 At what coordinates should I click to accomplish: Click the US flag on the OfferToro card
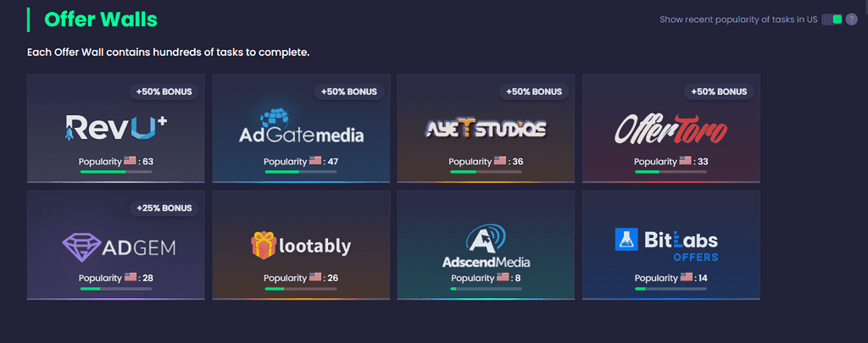click(685, 161)
